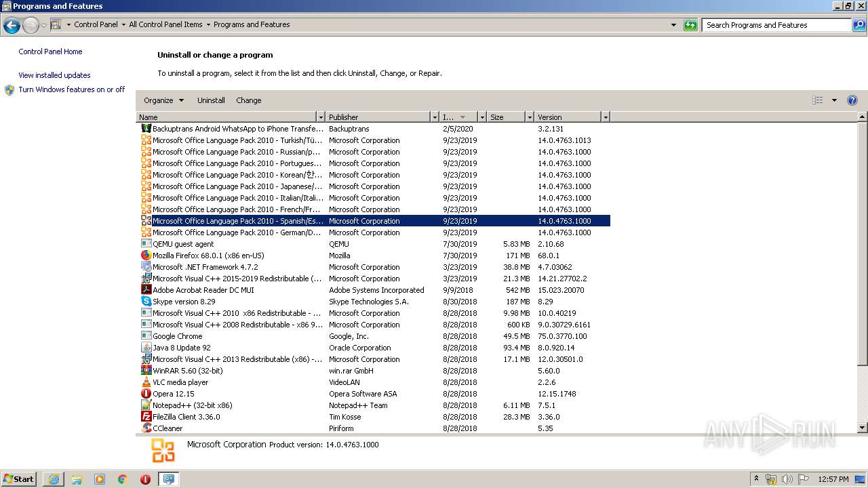Open the Organize dropdown menu
The image size is (868, 488).
(x=163, y=100)
